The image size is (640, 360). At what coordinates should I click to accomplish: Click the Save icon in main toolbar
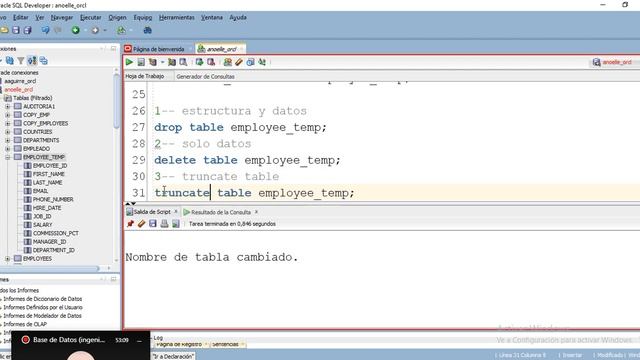click(16, 30)
